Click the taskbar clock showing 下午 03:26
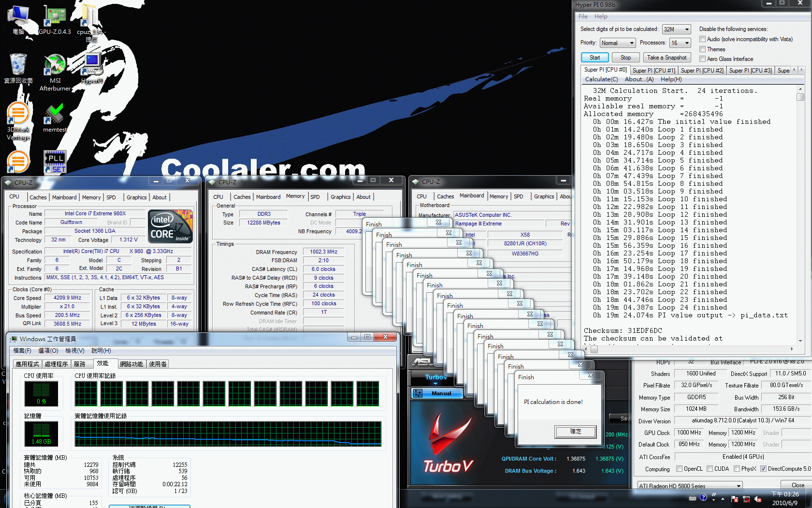Screen dimensions: 812x508 (x=785, y=498)
